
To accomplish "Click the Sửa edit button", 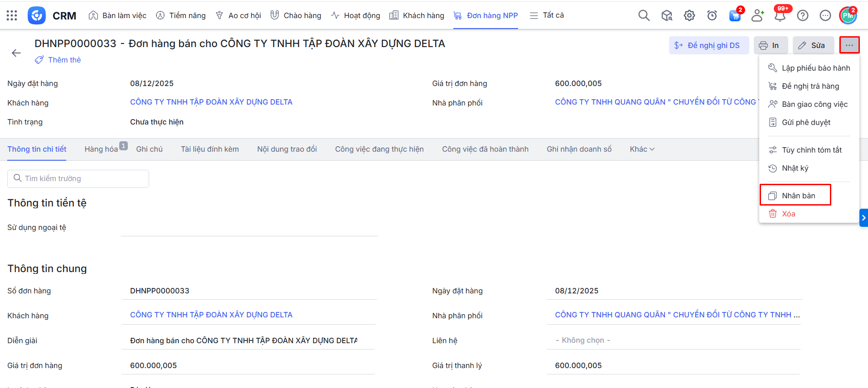I will pyautogui.click(x=813, y=45).
